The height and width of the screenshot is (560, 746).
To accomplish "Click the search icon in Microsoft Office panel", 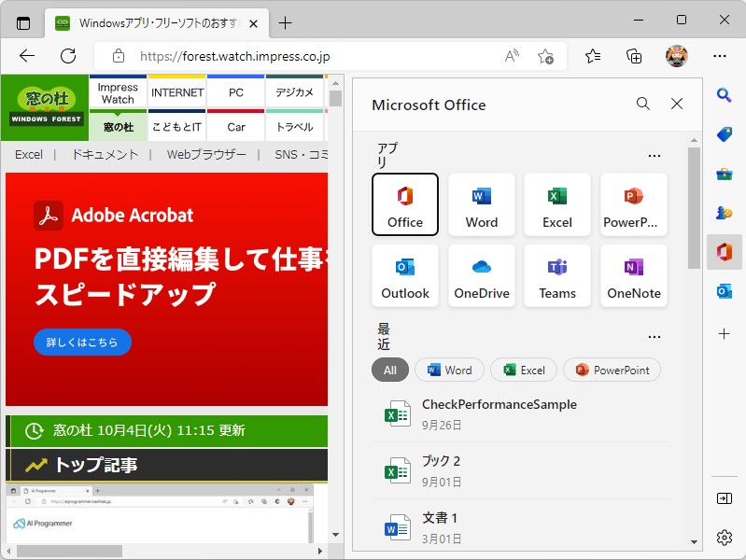I will coord(642,104).
